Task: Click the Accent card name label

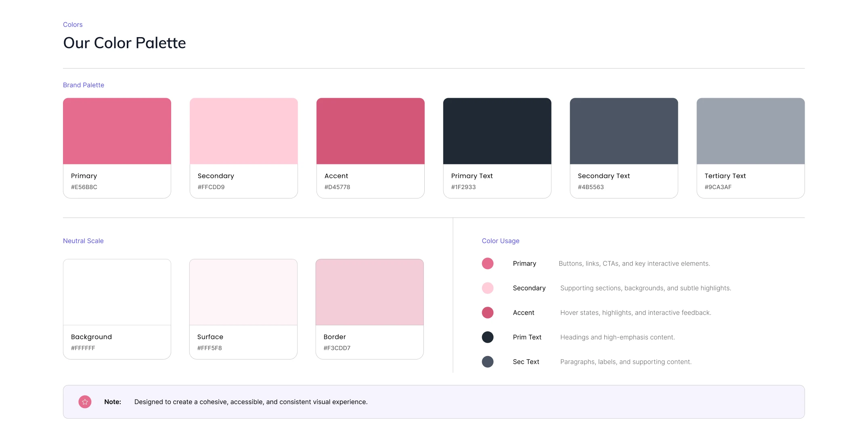Action: pyautogui.click(x=336, y=176)
